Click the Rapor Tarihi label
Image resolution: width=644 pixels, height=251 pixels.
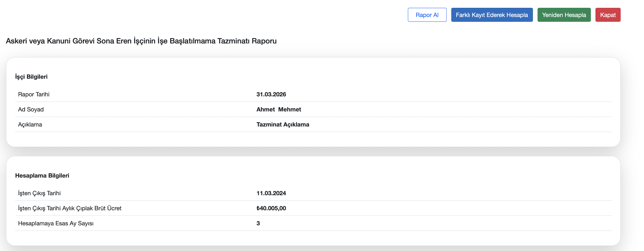click(x=34, y=94)
